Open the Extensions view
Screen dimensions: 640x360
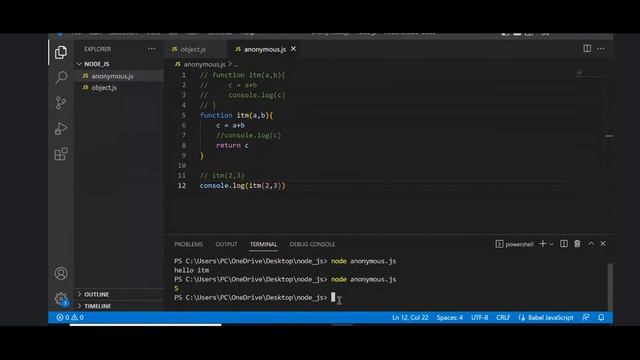tap(61, 154)
